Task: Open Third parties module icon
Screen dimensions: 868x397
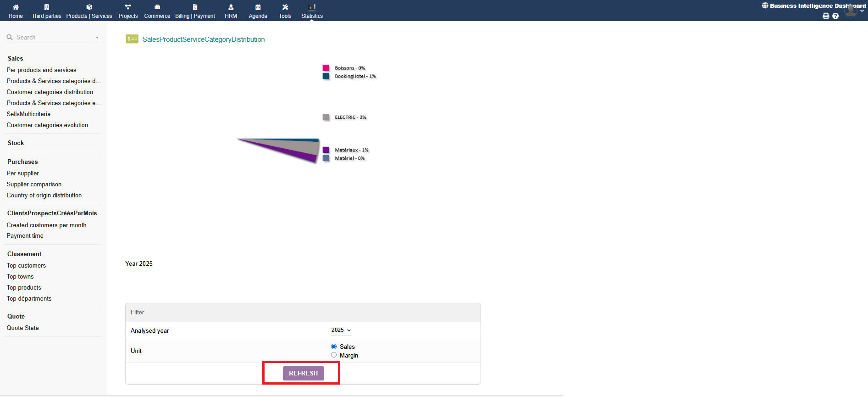Action: coord(46,7)
